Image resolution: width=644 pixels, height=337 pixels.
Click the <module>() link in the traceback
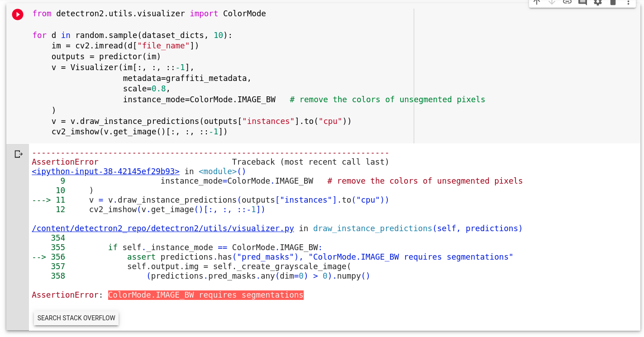point(221,171)
